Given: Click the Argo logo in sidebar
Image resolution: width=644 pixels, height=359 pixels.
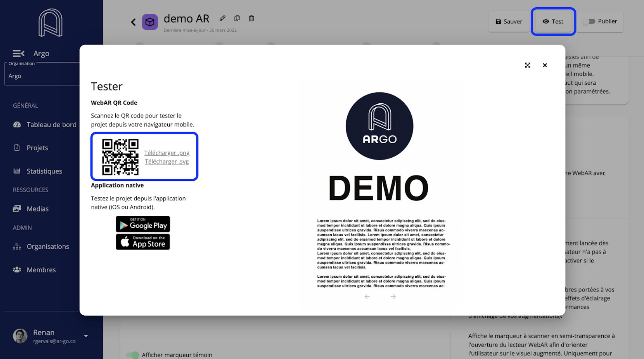Looking at the screenshot, I should click(x=51, y=23).
